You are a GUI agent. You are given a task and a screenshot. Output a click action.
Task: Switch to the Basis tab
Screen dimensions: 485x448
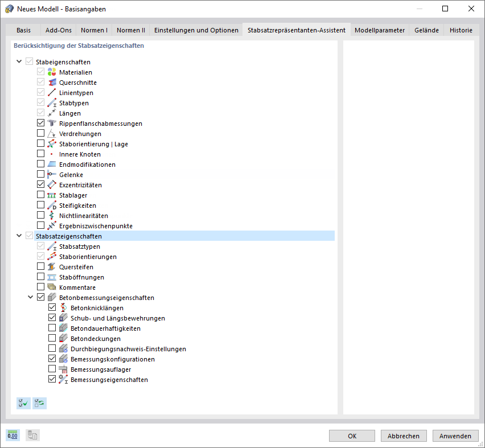coord(23,30)
